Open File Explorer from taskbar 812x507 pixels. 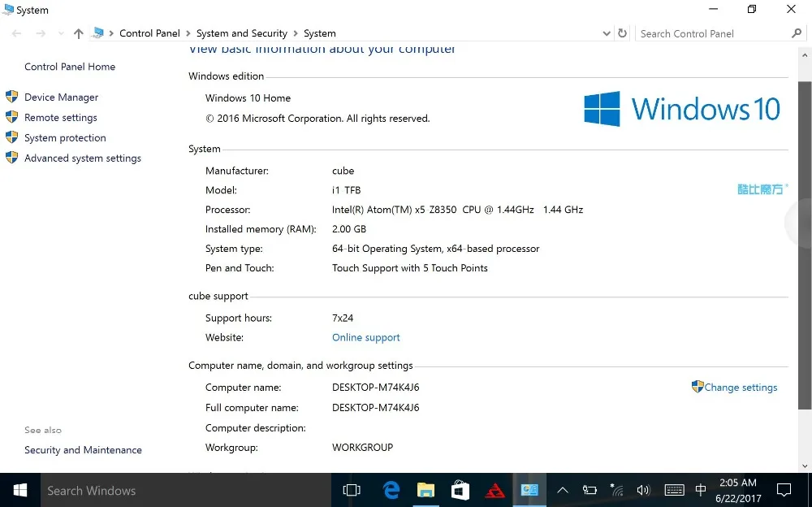point(425,490)
